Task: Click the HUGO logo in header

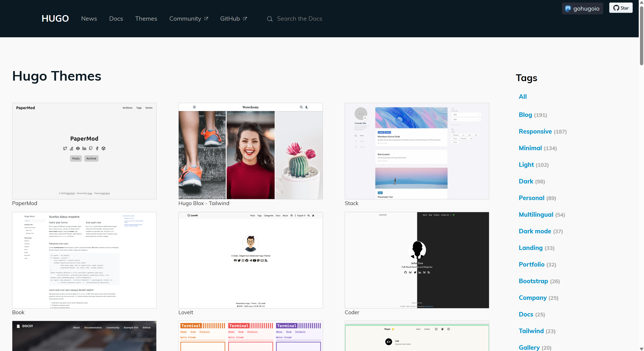Action: coord(55,19)
